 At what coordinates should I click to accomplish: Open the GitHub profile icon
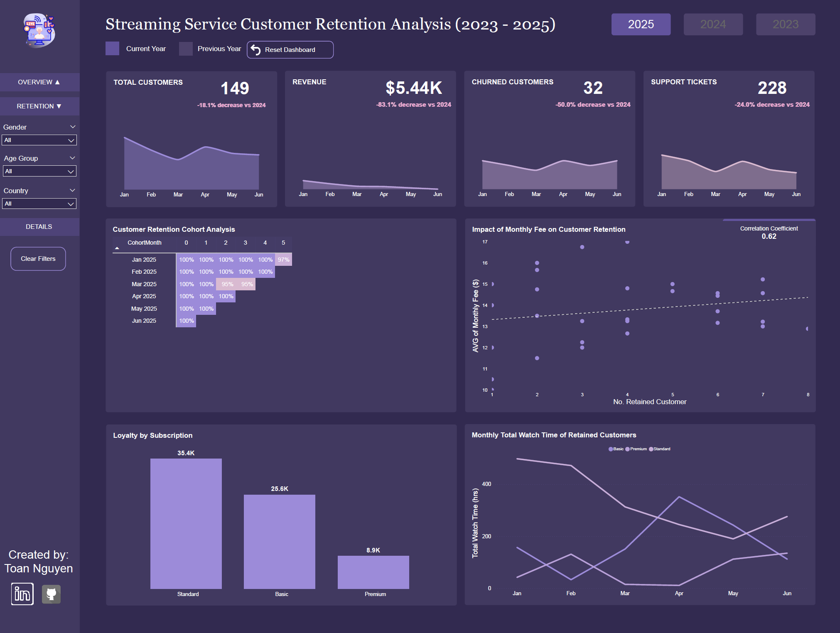point(52,594)
